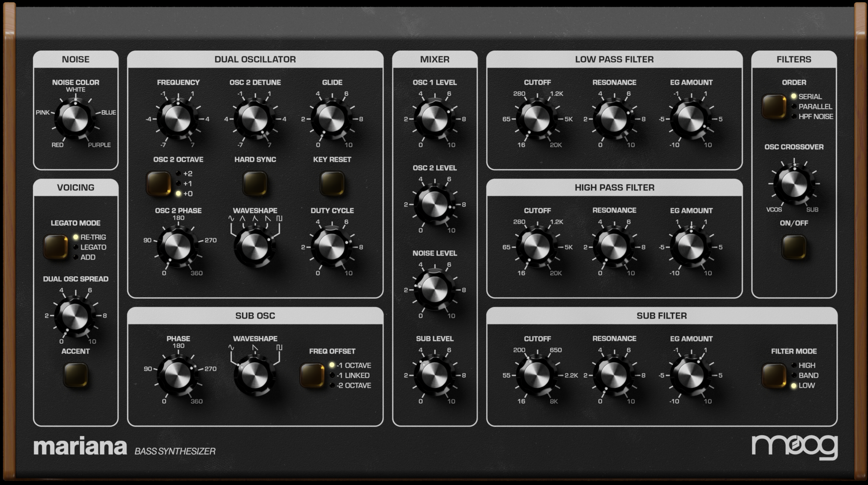Click the Dual Oscillator Waveshape knob
The width and height of the screenshot is (868, 485).
pos(255,247)
